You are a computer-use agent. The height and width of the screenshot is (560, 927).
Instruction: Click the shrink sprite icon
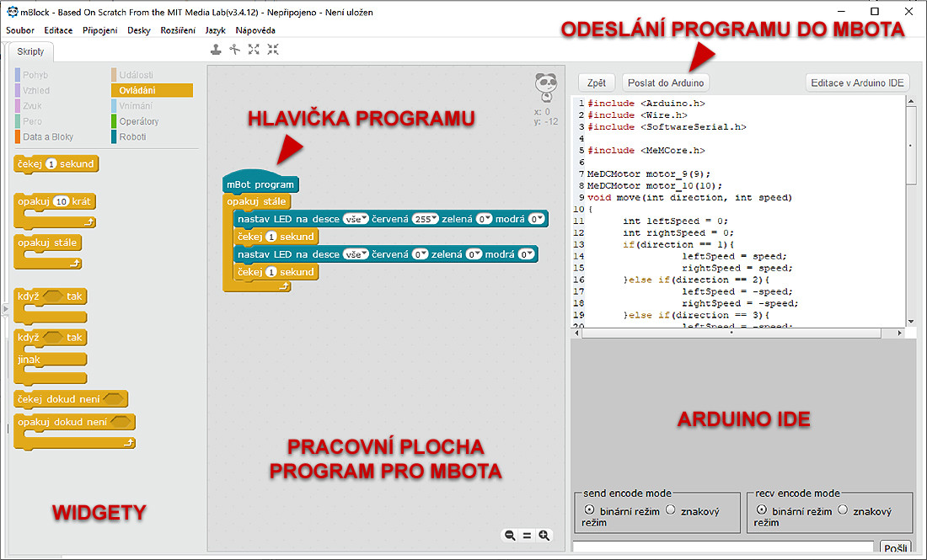(272, 50)
